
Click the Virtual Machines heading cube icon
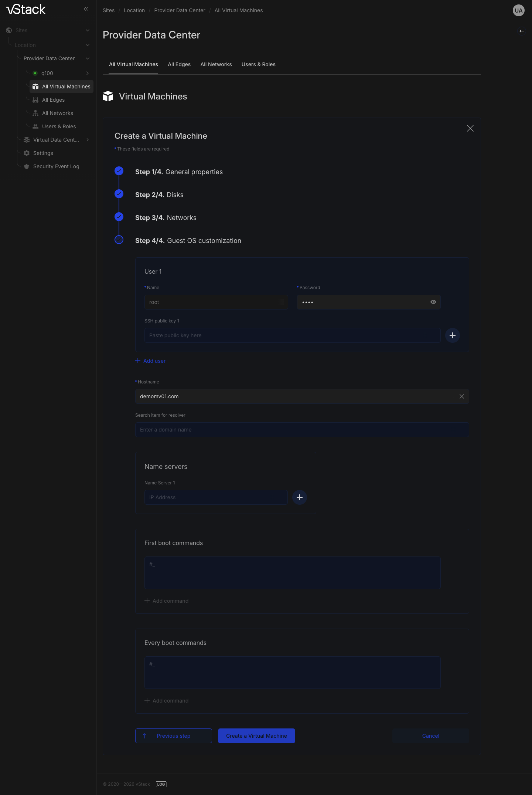tap(108, 96)
